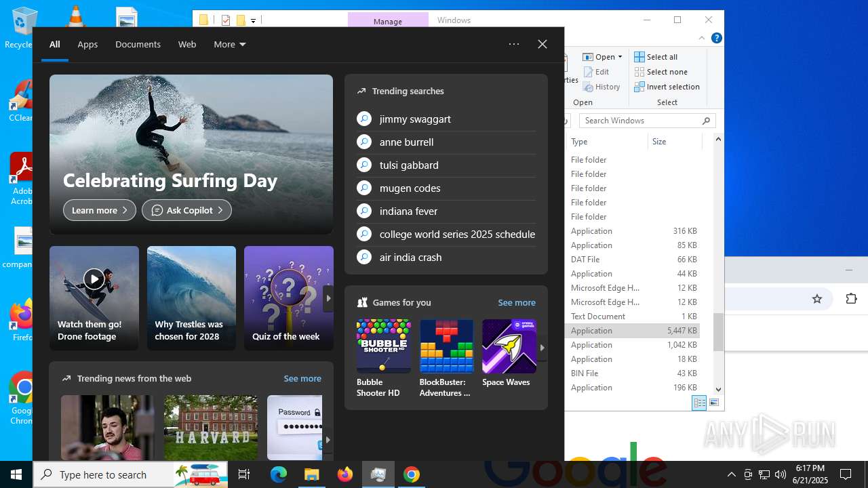The width and height of the screenshot is (868, 488).
Task: Open the notification center icon
Action: coord(846,474)
